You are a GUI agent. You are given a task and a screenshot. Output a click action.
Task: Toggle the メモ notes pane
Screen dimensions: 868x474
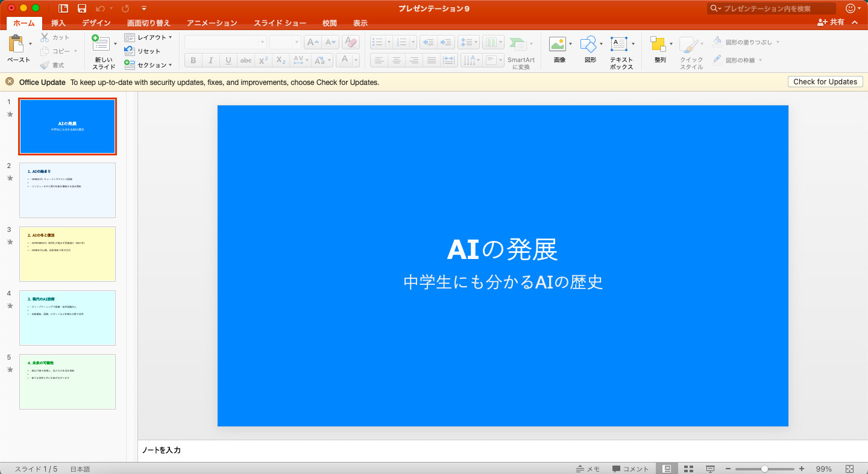588,469
